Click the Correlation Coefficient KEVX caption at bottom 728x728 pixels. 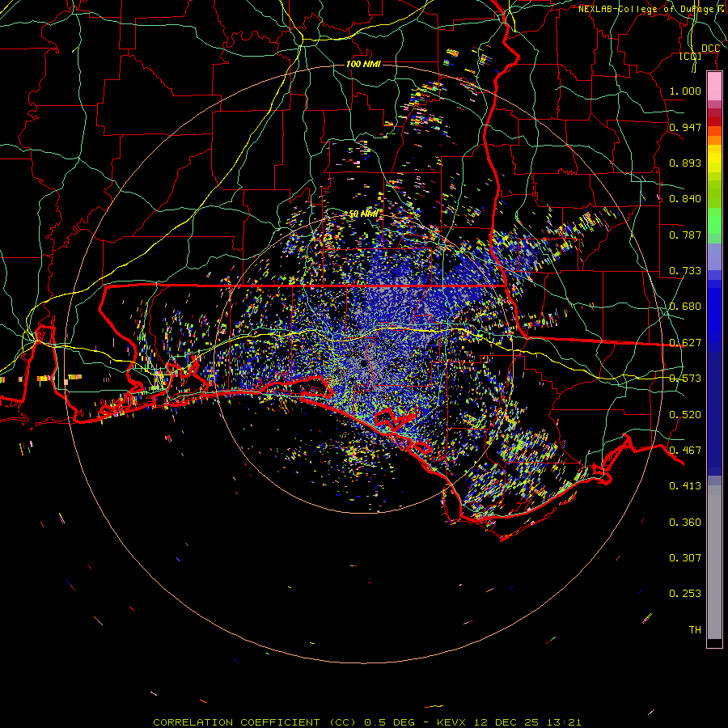point(366,722)
